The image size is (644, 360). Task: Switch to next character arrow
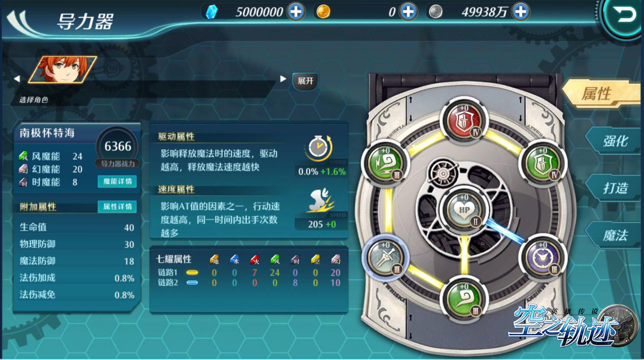tap(283, 79)
